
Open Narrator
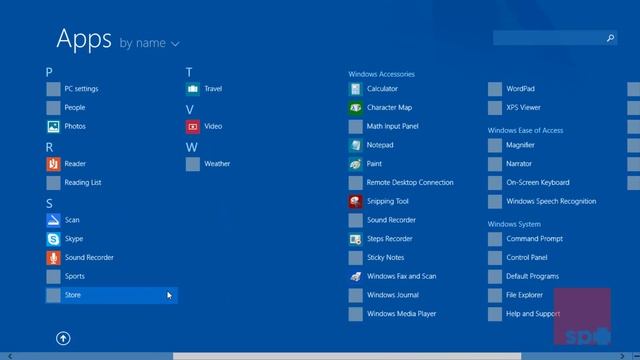tap(510, 164)
